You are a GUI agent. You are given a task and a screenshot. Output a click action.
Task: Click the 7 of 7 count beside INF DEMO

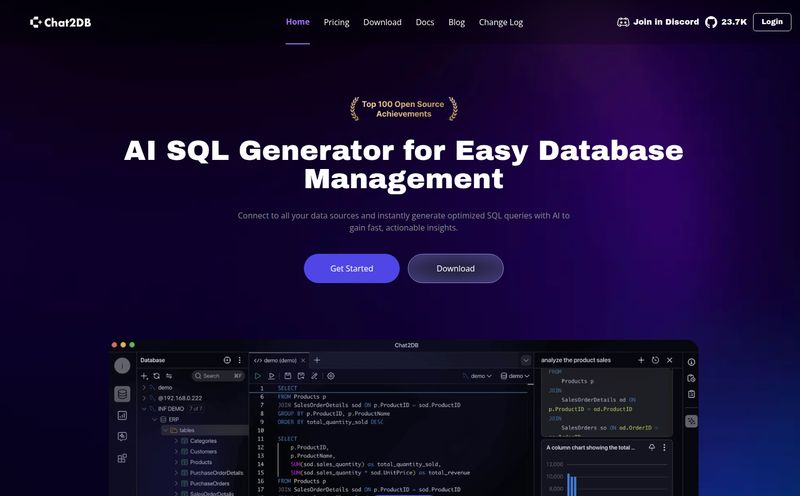tap(196, 409)
